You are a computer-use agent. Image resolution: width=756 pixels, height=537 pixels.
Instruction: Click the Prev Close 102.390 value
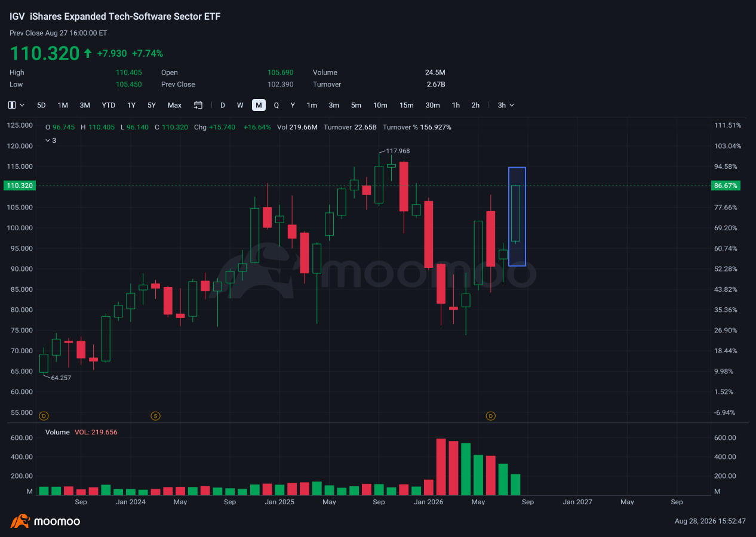point(280,84)
